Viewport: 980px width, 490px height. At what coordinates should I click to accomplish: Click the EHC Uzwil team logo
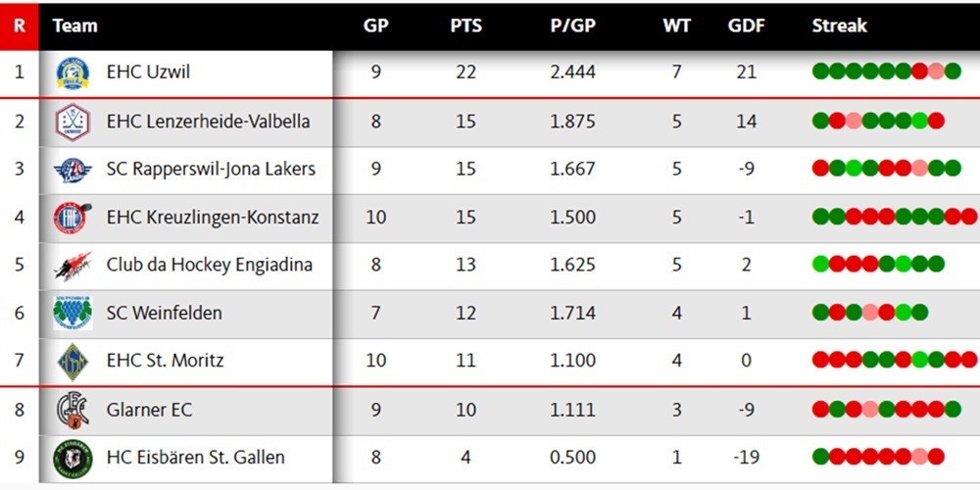tap(73, 73)
